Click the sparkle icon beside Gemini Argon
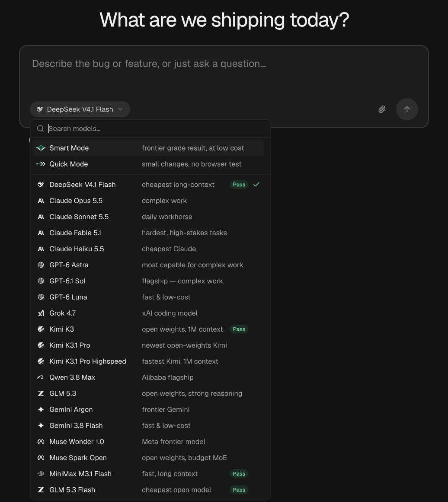Viewport: 448px width, 502px height. pos(41,409)
